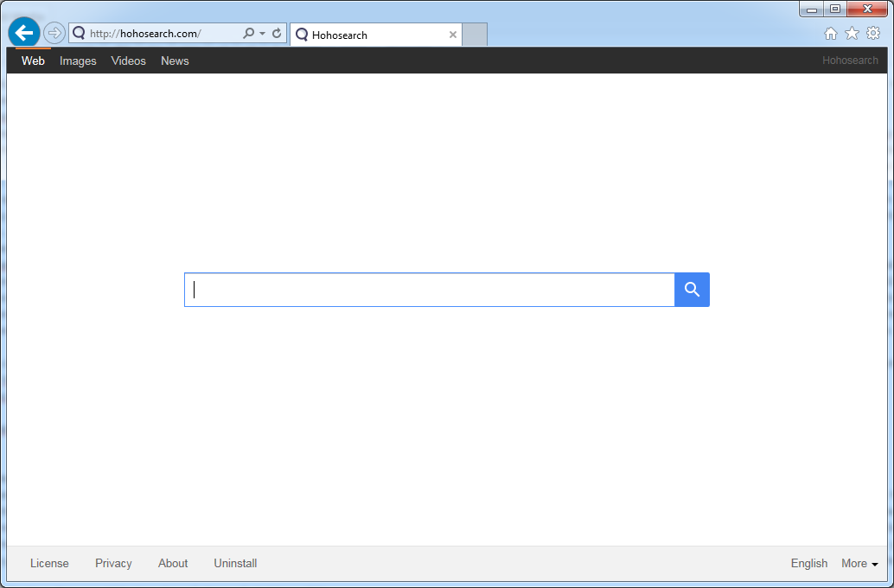Viewport: 894px width, 588px height.
Task: Expand the More languages dropdown
Action: 859,564
